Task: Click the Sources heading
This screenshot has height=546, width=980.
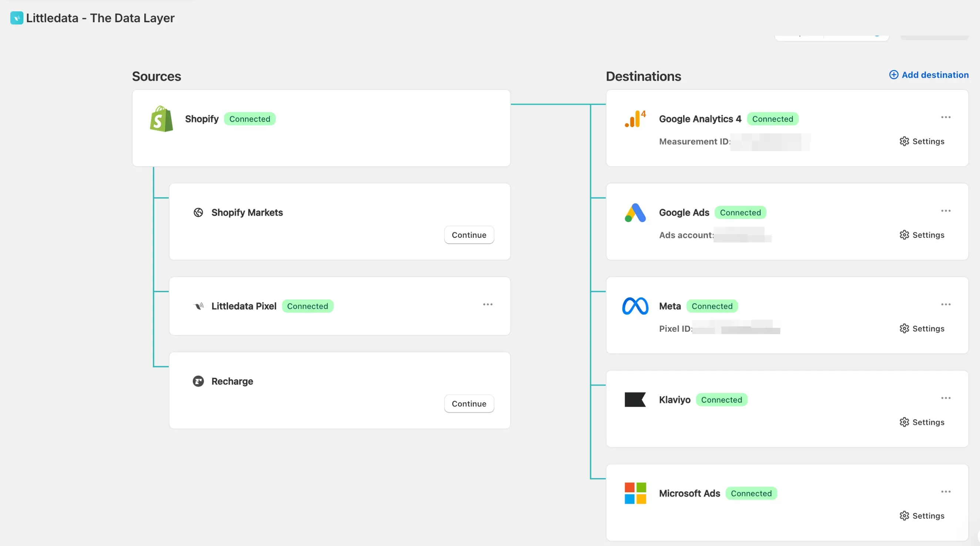Action: [x=156, y=76]
